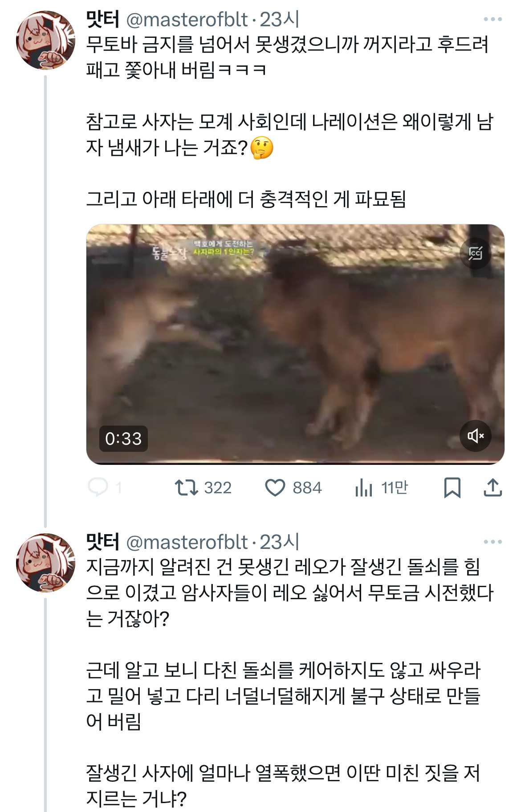Like the tweet with 884 likes
This screenshot has height=812, width=521.
275,487
